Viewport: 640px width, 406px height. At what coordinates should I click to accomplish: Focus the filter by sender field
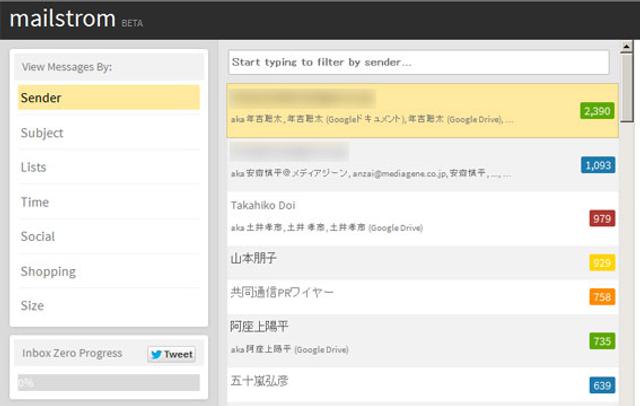419,62
